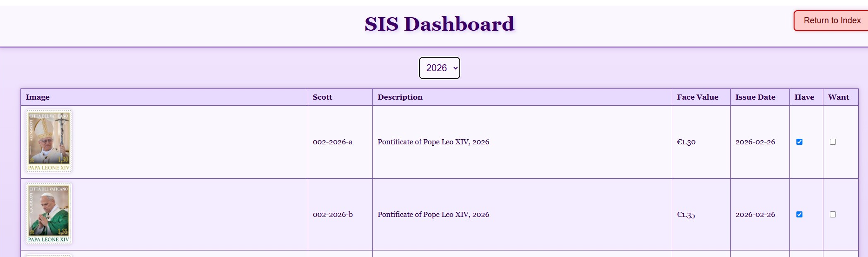Uncheck Have for stamp 002-2026-a

pos(799,142)
